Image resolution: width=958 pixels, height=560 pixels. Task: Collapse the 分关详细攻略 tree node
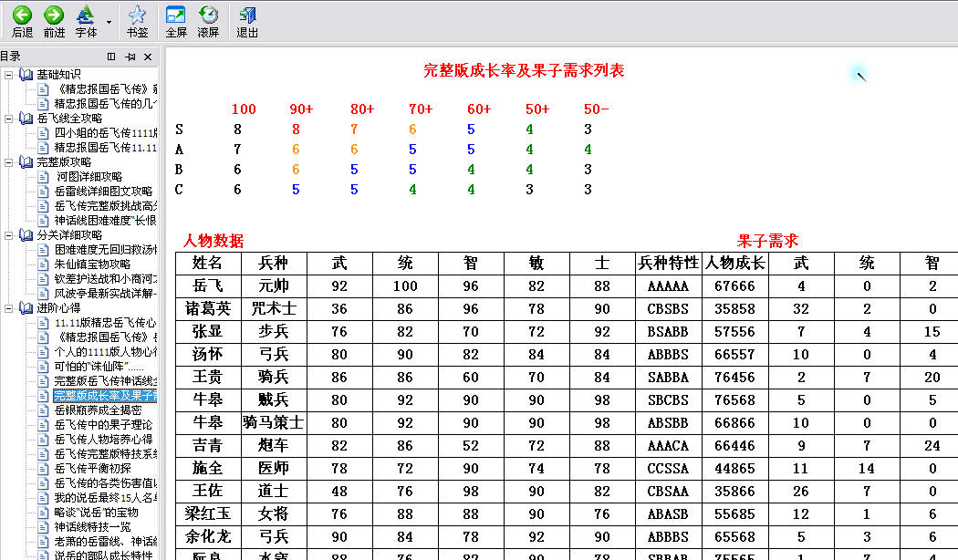pyautogui.click(x=9, y=235)
